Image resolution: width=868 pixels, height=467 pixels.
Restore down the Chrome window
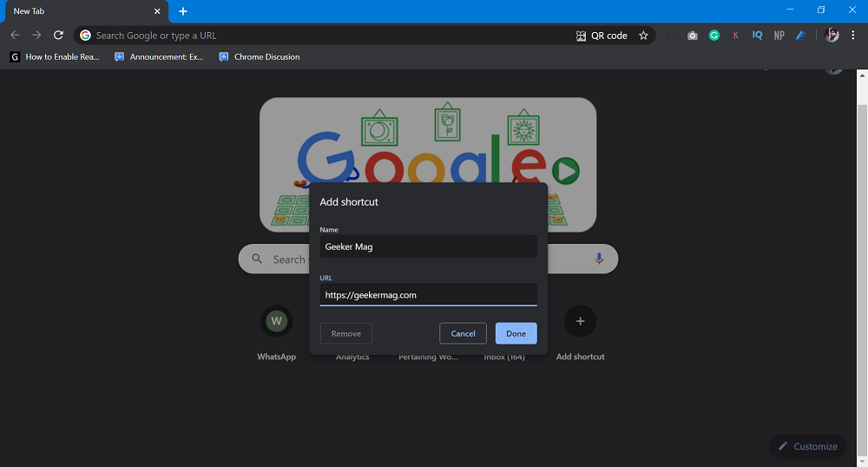tap(821, 10)
